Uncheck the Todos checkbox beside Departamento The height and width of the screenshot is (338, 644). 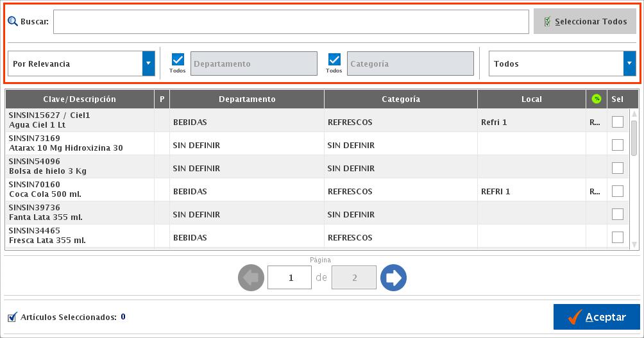(178, 60)
